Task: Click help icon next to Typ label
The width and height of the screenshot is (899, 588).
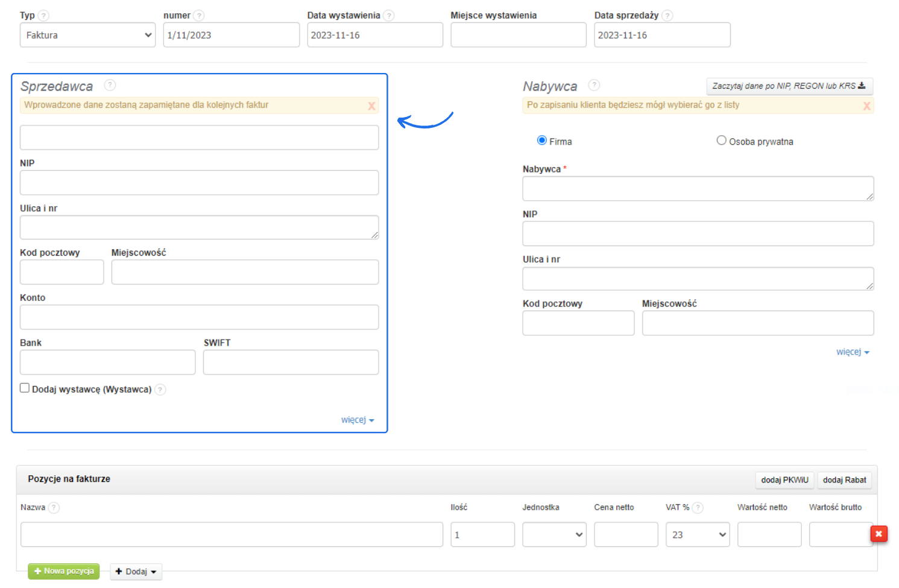Action: click(43, 16)
